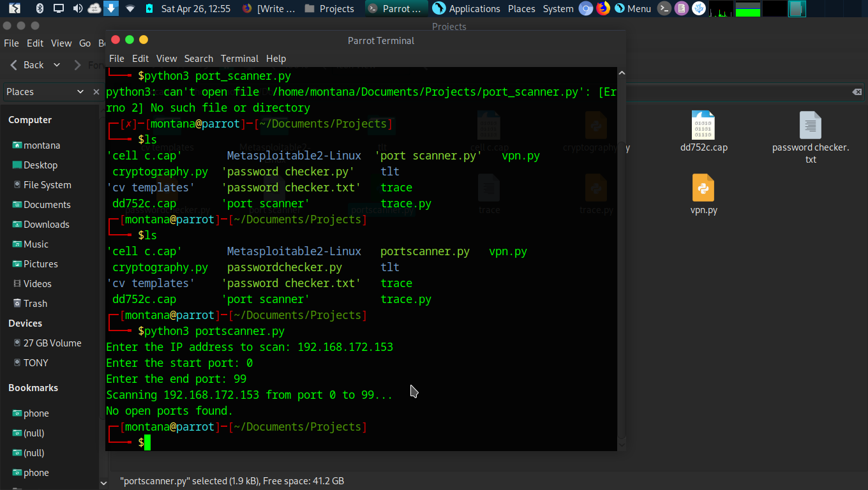Click the white coral launcher icon
This screenshot has height=490, width=868.
point(699,8)
